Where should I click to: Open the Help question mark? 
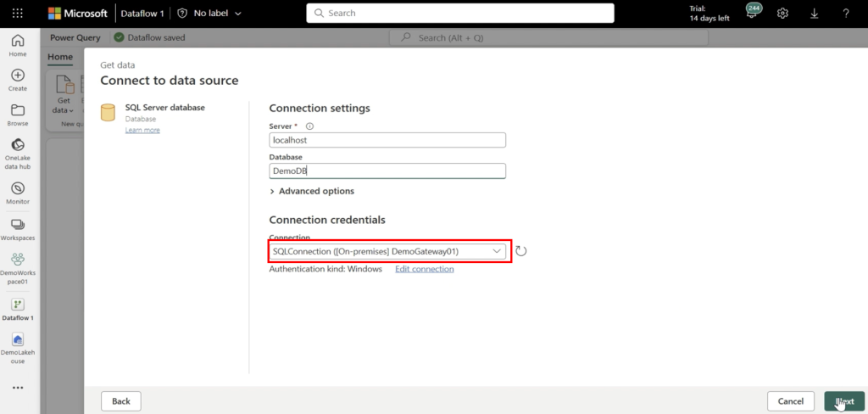coord(846,14)
